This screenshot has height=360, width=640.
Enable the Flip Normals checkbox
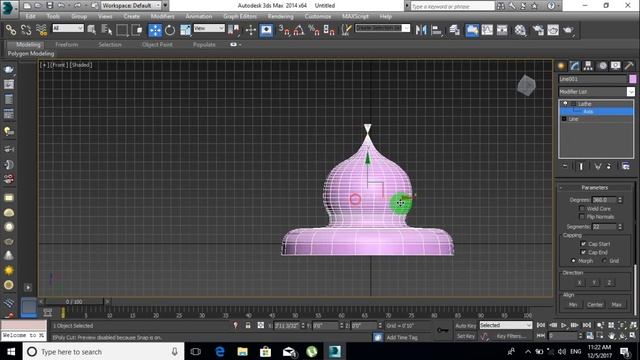tap(582, 217)
